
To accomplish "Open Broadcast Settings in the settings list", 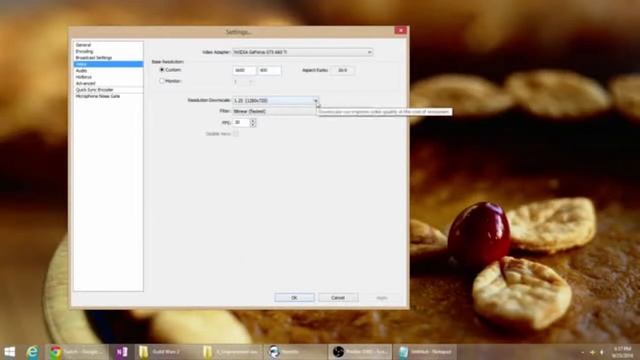I will point(93,58).
